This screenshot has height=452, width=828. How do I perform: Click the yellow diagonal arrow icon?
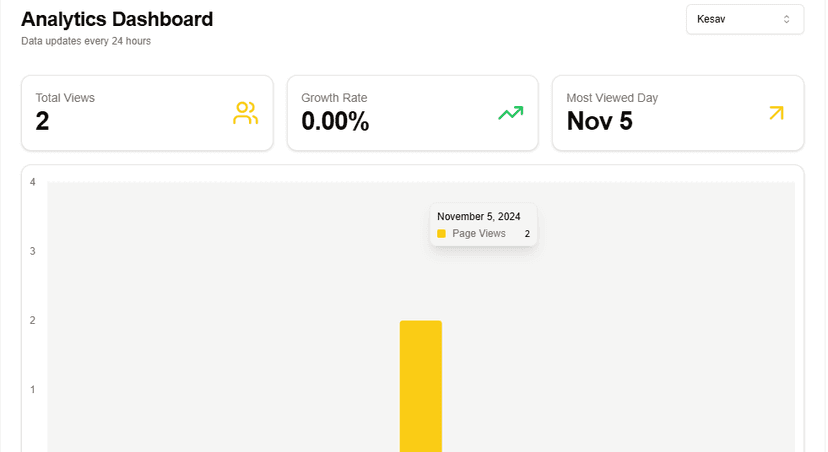pos(776,113)
